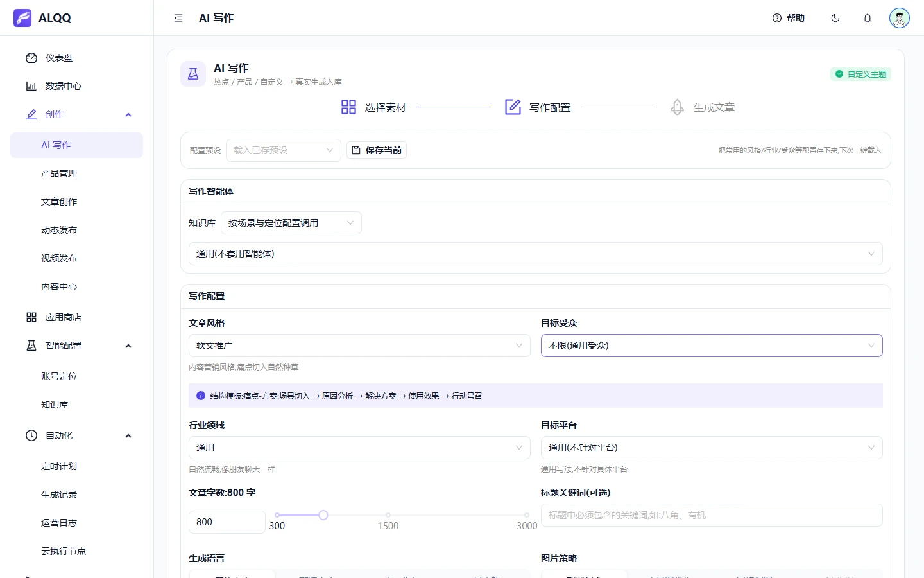
Task: Click the 数据中心 chart icon
Action: [x=31, y=86]
